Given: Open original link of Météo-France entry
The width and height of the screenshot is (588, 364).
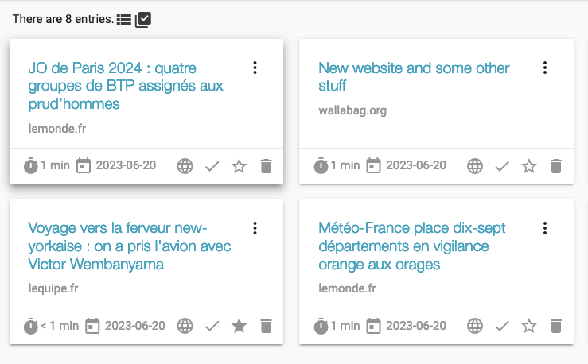Looking at the screenshot, I should tap(475, 326).
